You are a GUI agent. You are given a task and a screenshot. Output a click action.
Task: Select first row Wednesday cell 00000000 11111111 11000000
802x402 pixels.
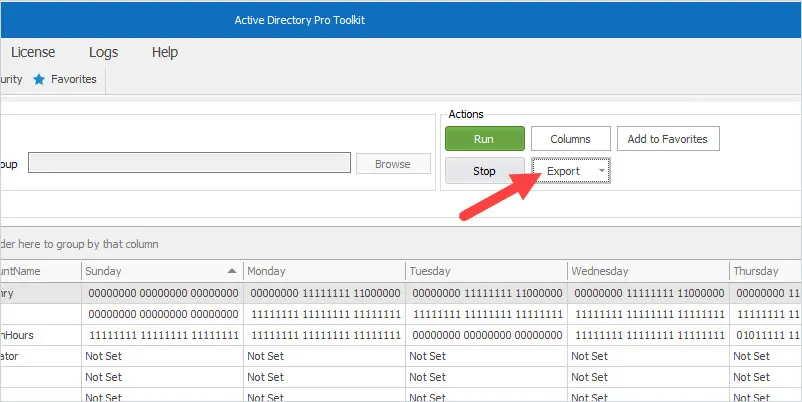649,293
